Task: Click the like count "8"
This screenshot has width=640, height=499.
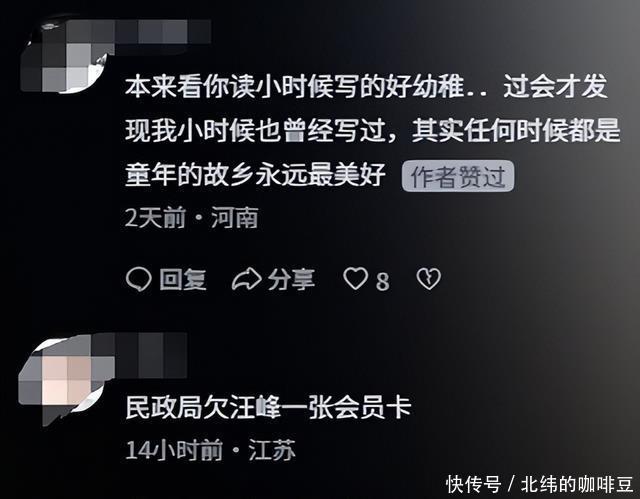Action: coord(382,281)
